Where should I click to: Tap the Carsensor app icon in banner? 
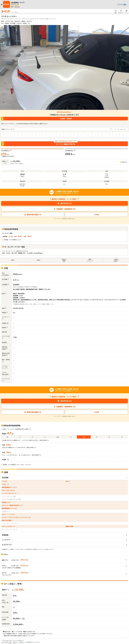[7, 4]
